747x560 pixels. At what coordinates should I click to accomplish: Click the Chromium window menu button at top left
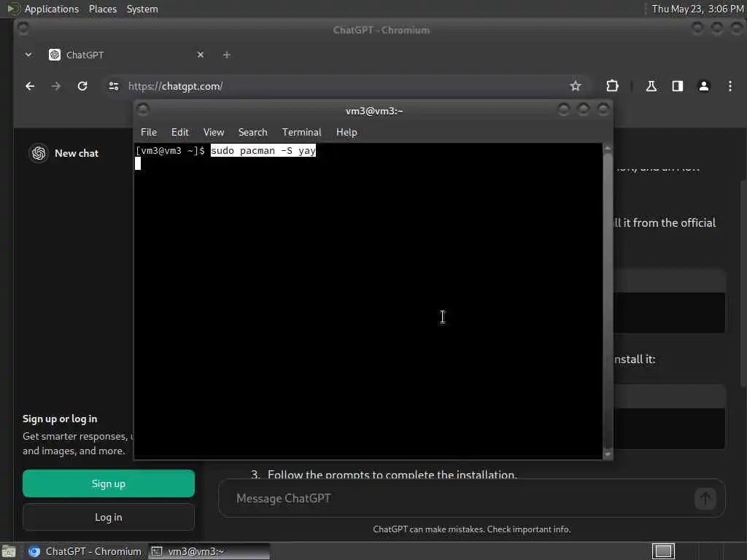[x=23, y=29]
